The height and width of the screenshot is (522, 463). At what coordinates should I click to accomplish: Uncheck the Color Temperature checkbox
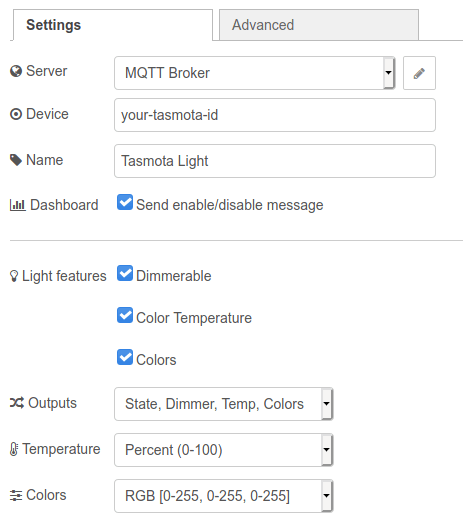click(x=125, y=315)
